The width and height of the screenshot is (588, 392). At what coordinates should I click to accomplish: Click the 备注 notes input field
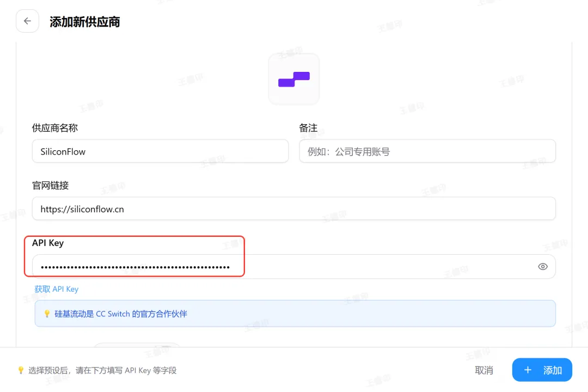point(427,151)
